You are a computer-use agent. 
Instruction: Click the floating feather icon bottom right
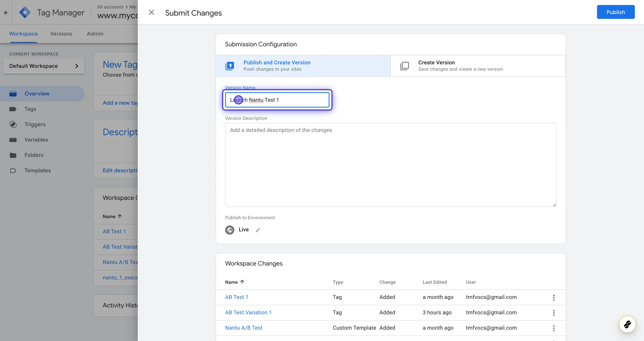[x=627, y=324]
